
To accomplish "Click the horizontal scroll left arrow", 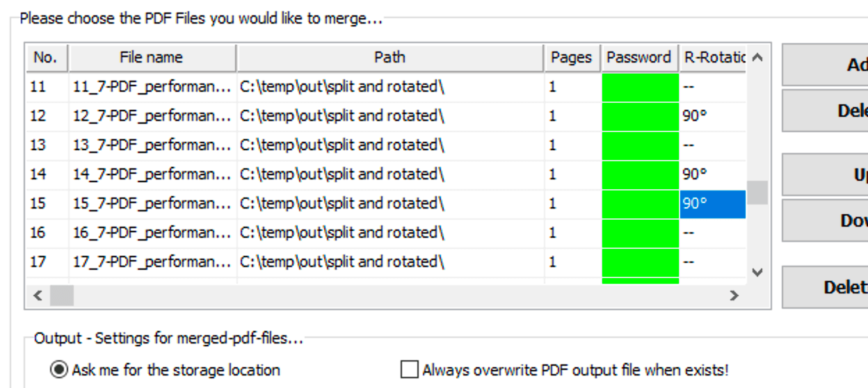I will coord(38,296).
